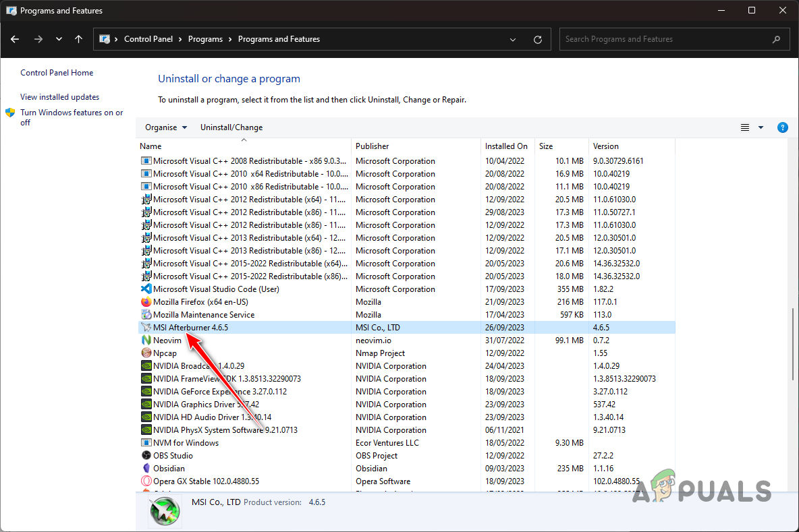Click the Opera GX Stable icon
Image resolution: width=799 pixels, height=532 pixels.
(146, 481)
